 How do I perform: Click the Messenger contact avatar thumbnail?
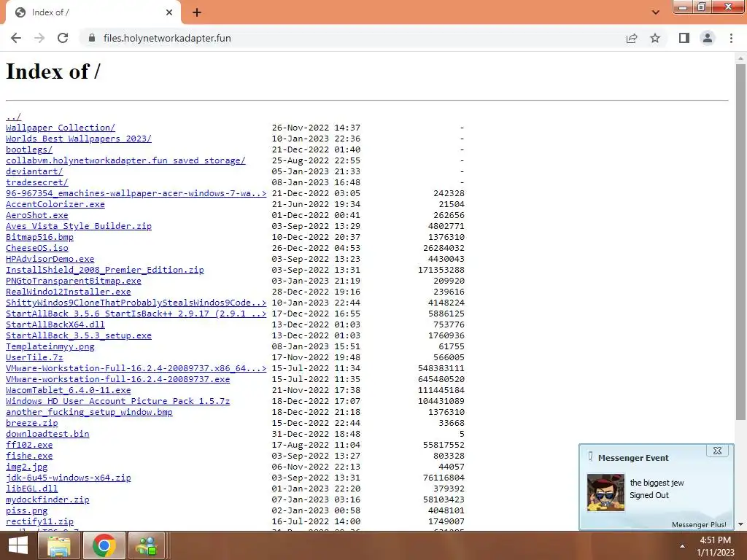pyautogui.click(x=605, y=492)
